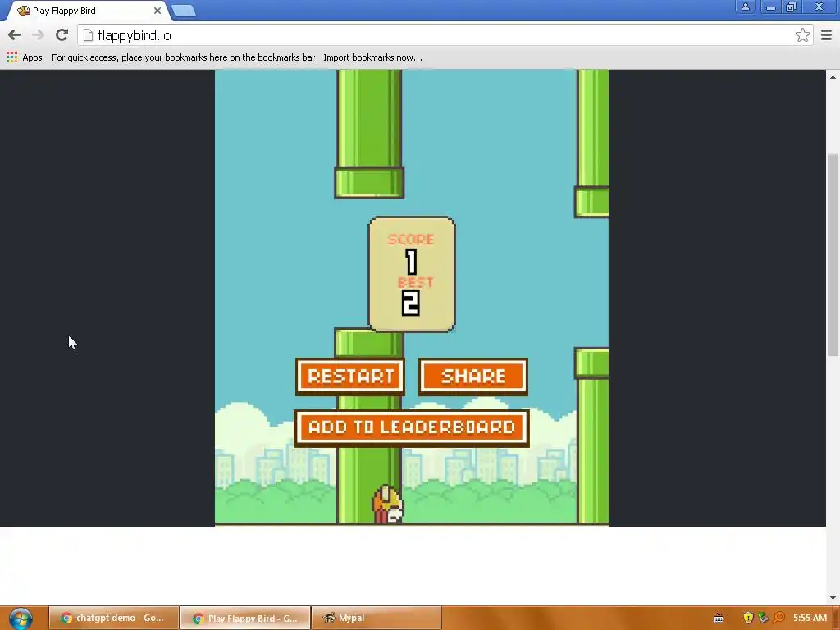
Task: Click the score panel showing Best 2
Action: coord(412,274)
